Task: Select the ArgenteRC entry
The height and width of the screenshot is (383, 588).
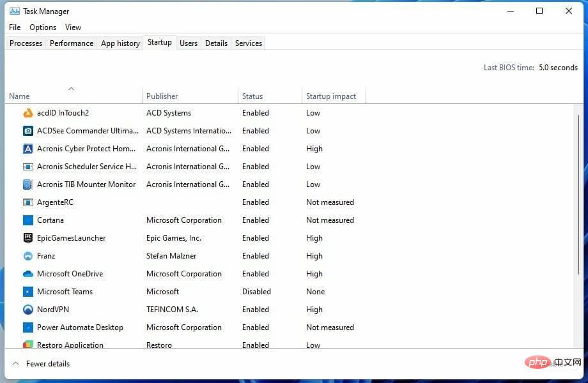Action: (55, 202)
